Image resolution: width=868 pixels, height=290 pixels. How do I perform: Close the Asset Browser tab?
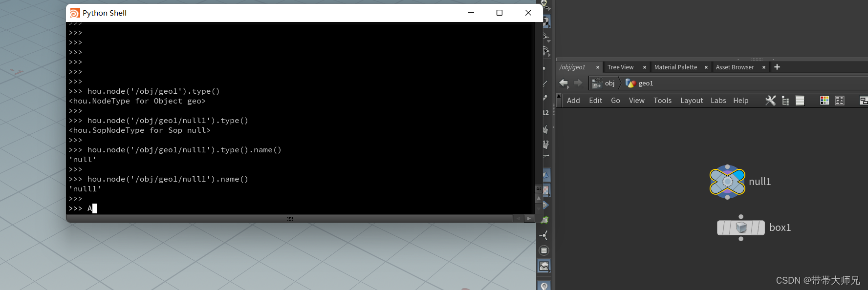click(x=763, y=67)
